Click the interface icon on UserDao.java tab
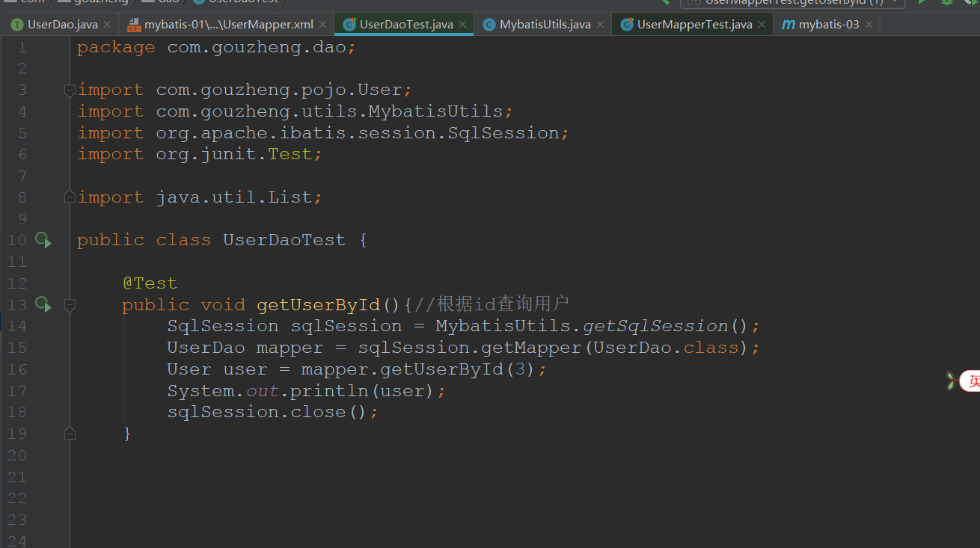Screen dimensions: 980x548 16,25
